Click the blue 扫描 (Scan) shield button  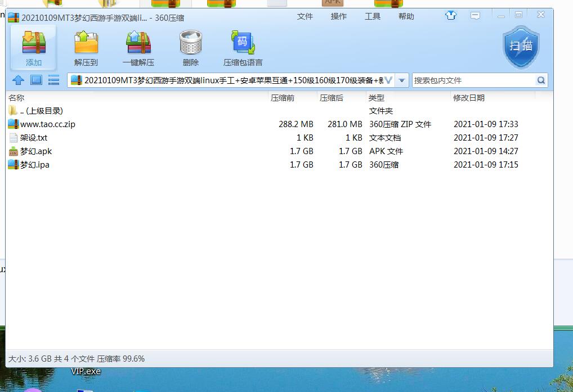click(x=521, y=47)
